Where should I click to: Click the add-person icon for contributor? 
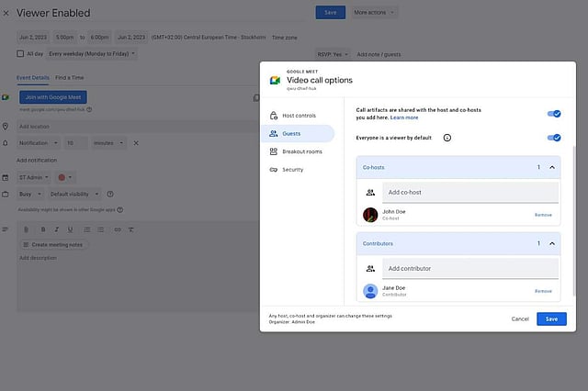(x=370, y=268)
